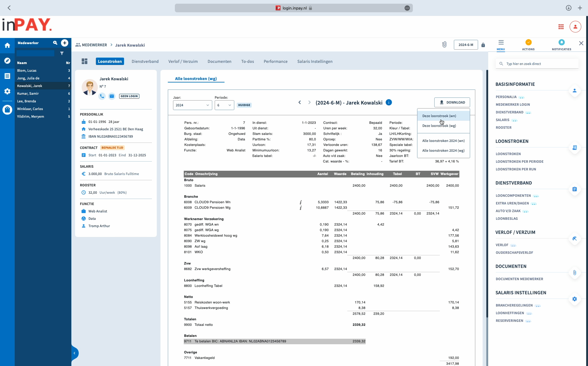Click the Documenten paperclip section icon

(x=575, y=273)
